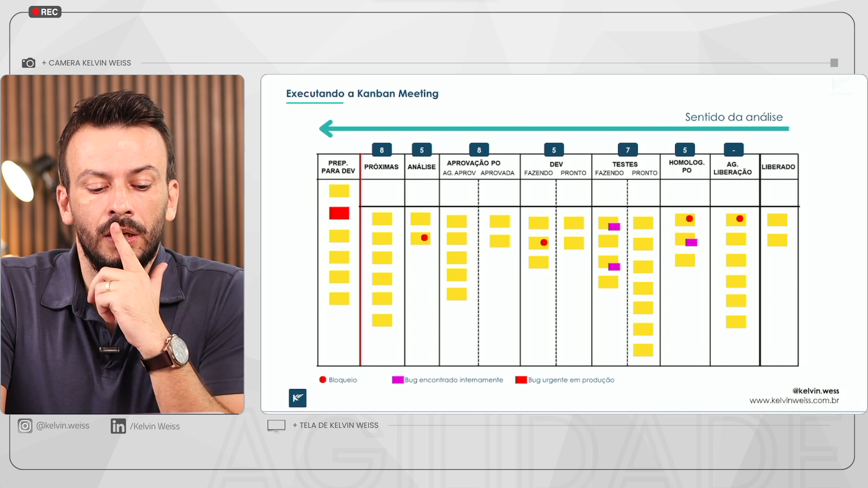Click the WIP limit badge 8 above Próximas
The height and width of the screenshot is (488, 868).
click(x=382, y=150)
